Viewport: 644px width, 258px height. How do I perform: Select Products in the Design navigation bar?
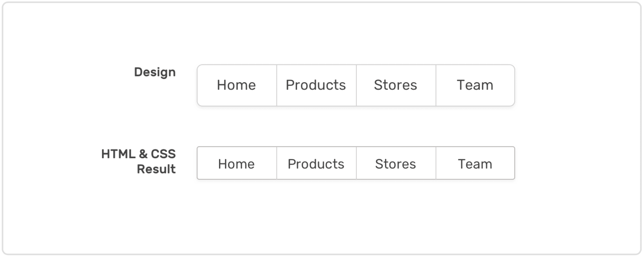coord(316,85)
